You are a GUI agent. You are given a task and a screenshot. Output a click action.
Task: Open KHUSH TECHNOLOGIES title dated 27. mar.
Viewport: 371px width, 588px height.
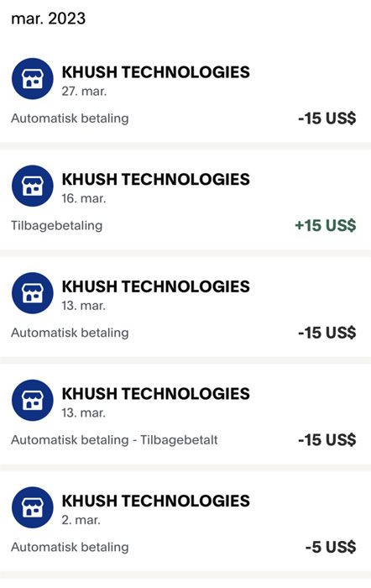tap(155, 72)
